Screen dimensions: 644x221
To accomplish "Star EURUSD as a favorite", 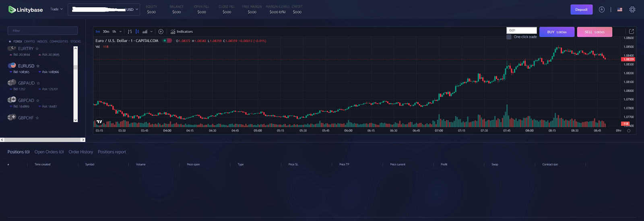I will (38, 66).
